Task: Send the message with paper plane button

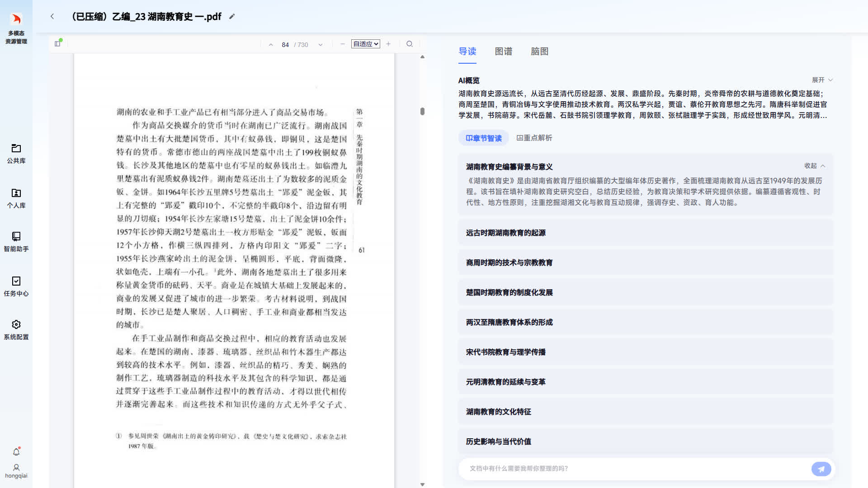Action: tap(821, 469)
